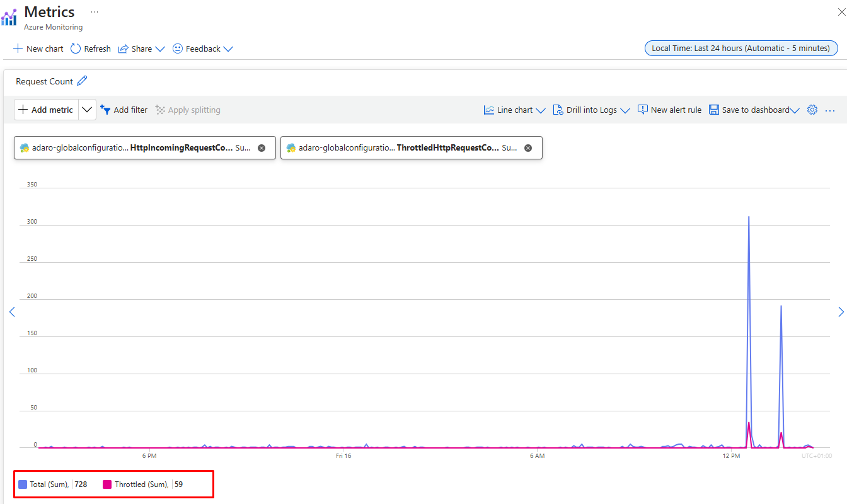Create a New alert rule

coord(669,110)
